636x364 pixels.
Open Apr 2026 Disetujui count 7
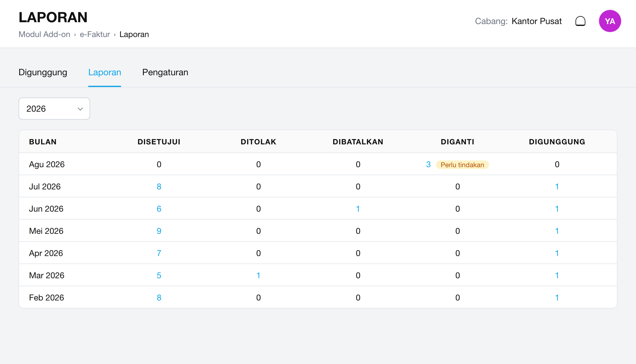click(x=159, y=253)
